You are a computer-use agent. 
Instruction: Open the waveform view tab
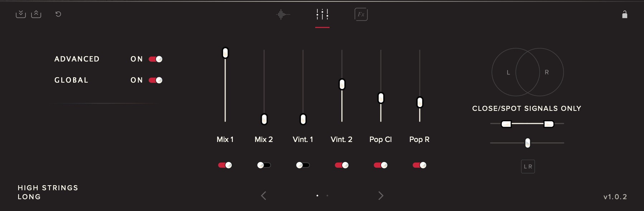[x=283, y=15]
